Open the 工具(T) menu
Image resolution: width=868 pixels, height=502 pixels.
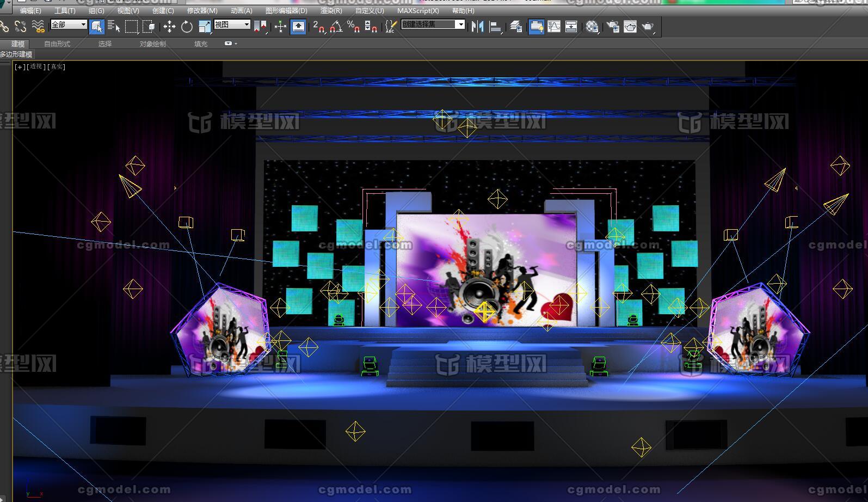tap(65, 11)
